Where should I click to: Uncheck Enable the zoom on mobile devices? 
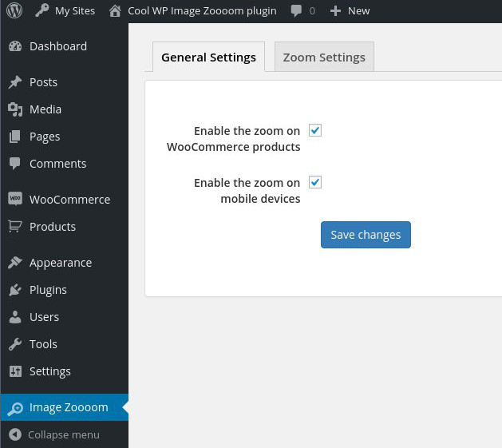point(315,182)
